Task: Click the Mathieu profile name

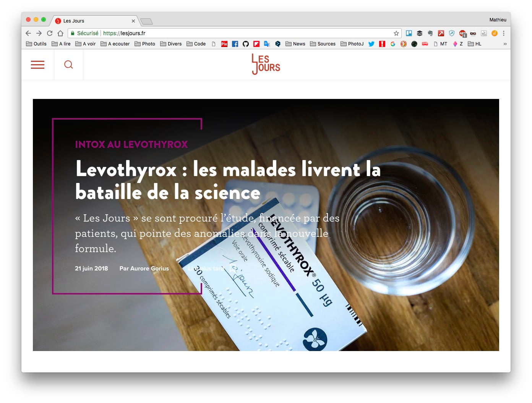Action: click(498, 20)
